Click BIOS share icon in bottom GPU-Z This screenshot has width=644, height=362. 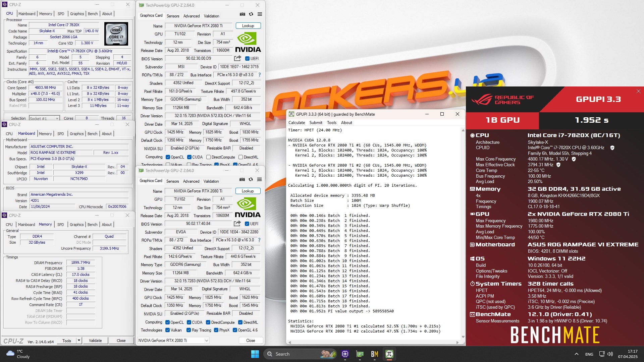(237, 224)
